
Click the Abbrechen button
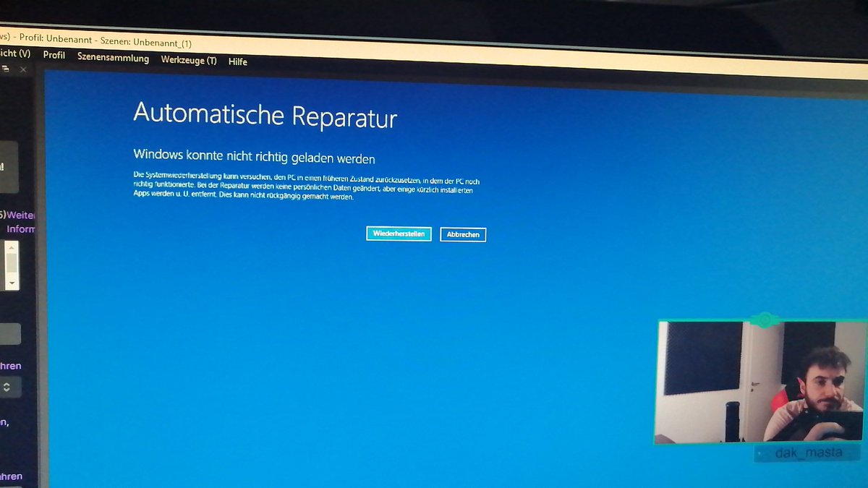pos(463,234)
